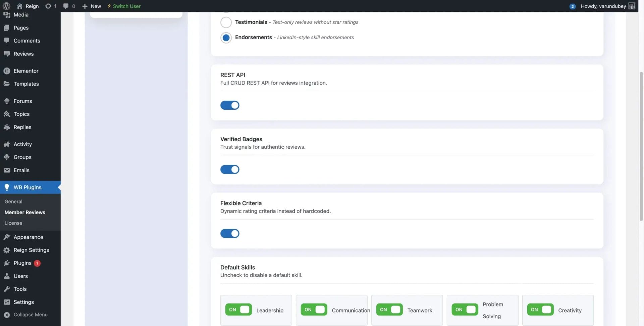This screenshot has width=644, height=326.
Task: Disable the REST API toggle
Action: point(230,105)
